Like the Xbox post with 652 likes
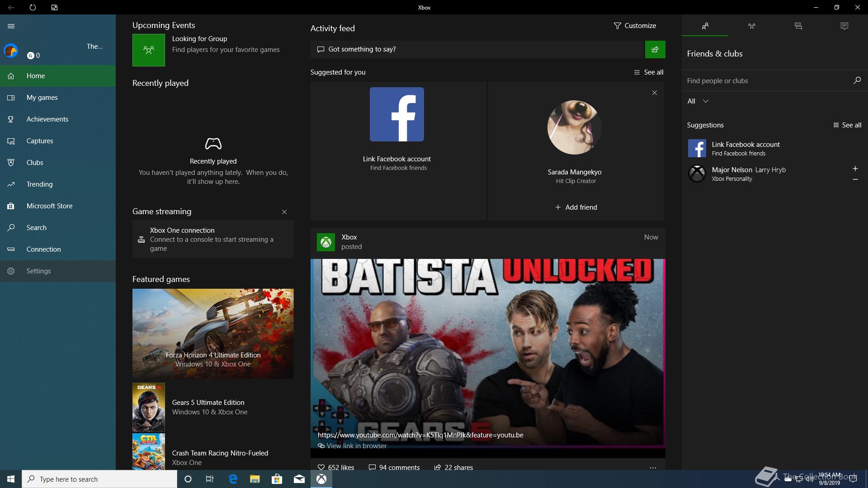 tap(336, 467)
